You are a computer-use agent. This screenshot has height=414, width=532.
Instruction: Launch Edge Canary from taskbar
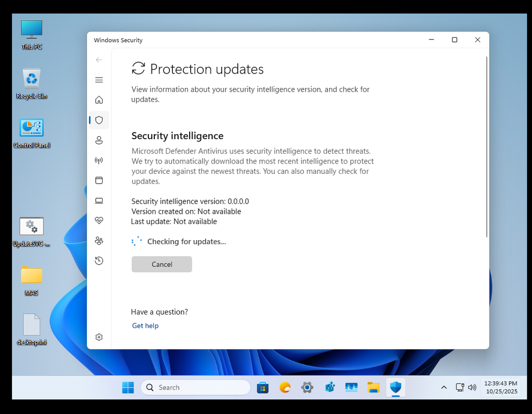coord(285,388)
